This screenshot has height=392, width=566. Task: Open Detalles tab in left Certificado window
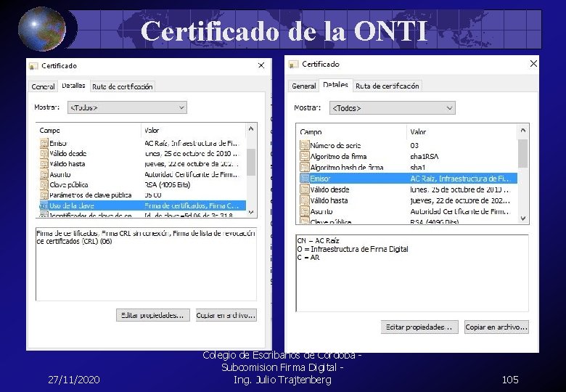[73, 86]
